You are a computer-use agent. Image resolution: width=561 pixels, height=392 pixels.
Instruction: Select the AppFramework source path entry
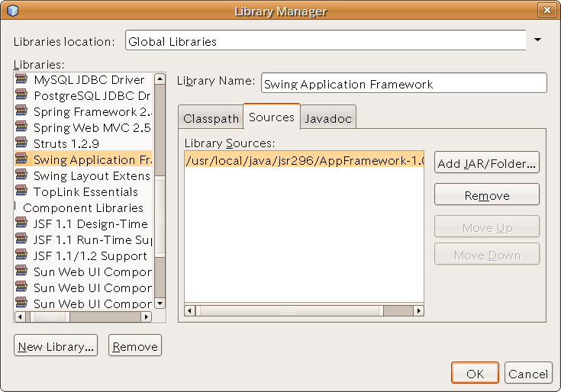304,160
